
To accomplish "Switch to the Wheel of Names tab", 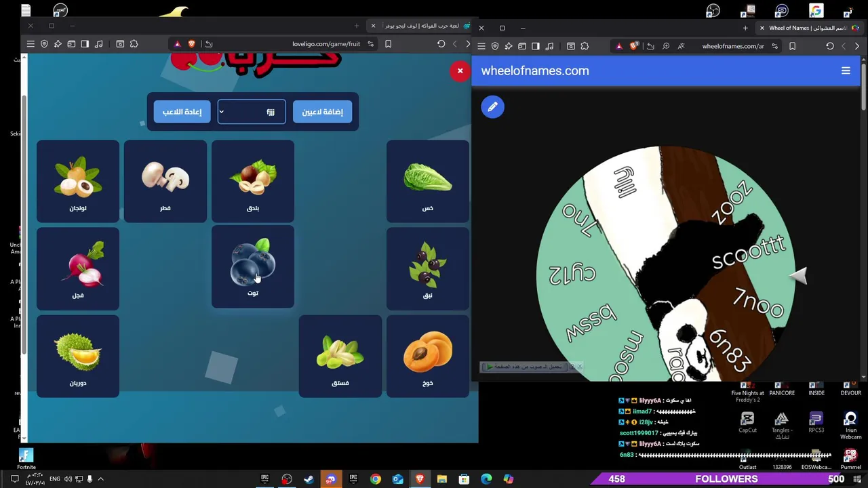I will tap(807, 28).
